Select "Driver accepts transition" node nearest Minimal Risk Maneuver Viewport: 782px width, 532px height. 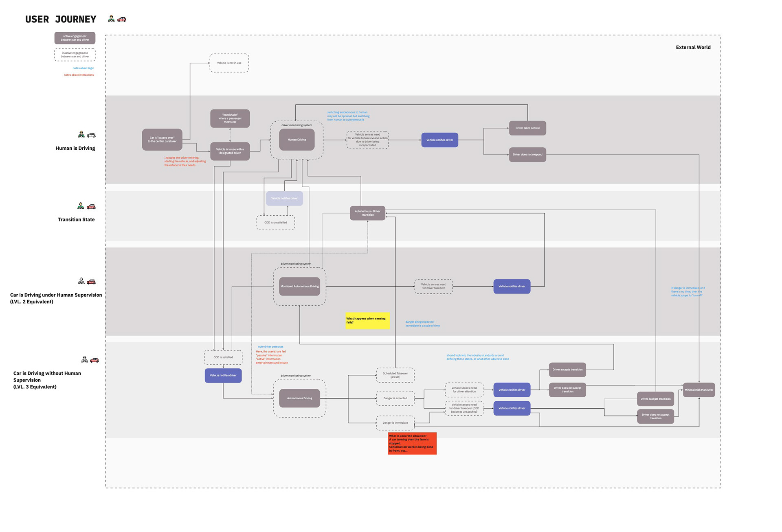[656, 399]
